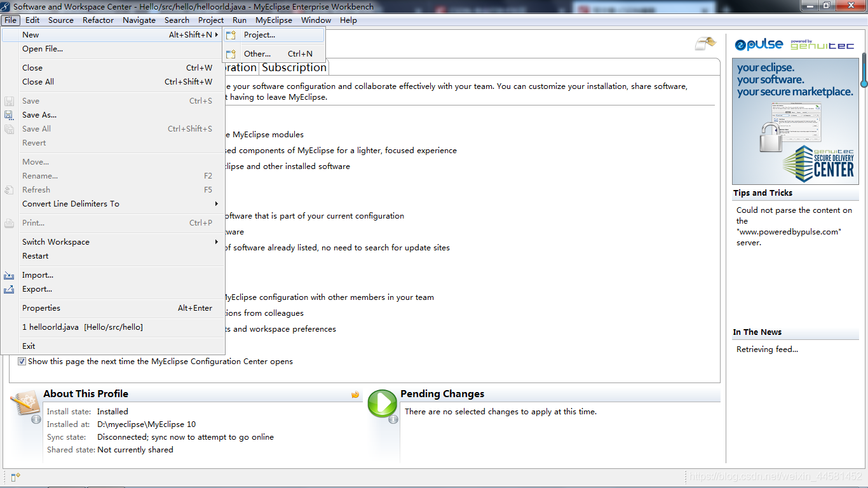Uncheck Show this page next time checkbox
The width and height of the screenshot is (868, 488).
[22, 362]
